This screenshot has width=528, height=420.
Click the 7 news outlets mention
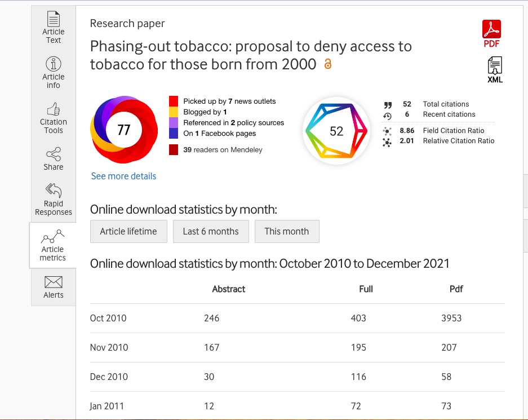click(229, 101)
